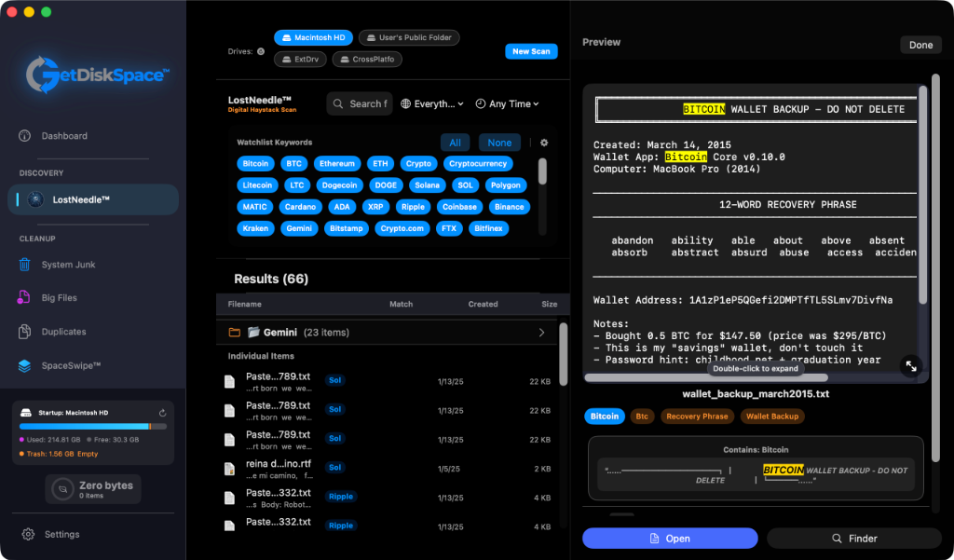Viewport: 954px width, 560px height.
Task: Click the preview horizontal scrollbar
Action: [706, 377]
